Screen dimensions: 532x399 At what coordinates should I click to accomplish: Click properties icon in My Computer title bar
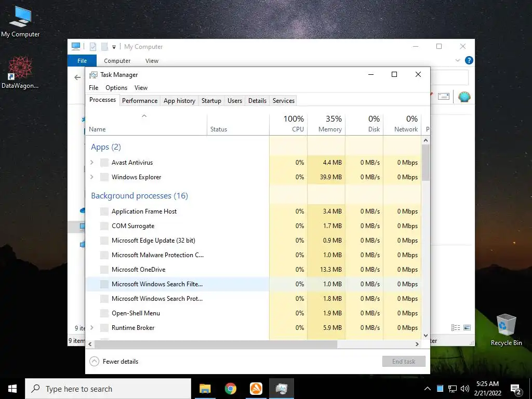(x=93, y=46)
